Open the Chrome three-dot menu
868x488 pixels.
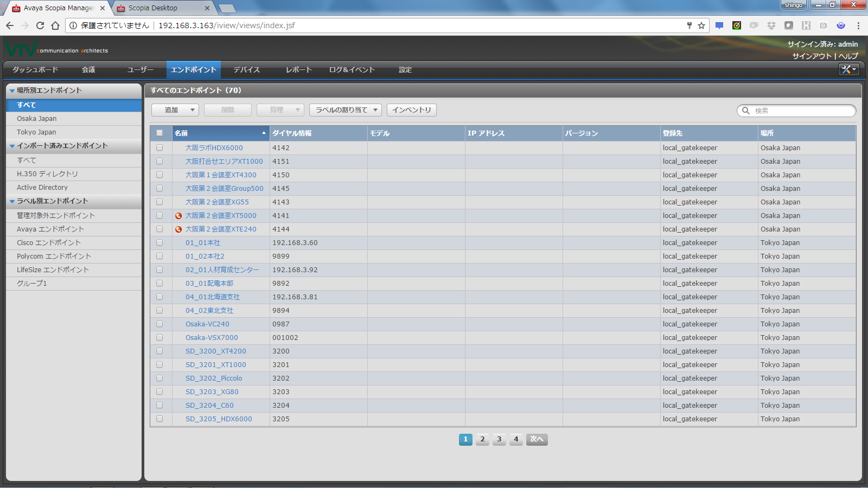click(858, 25)
